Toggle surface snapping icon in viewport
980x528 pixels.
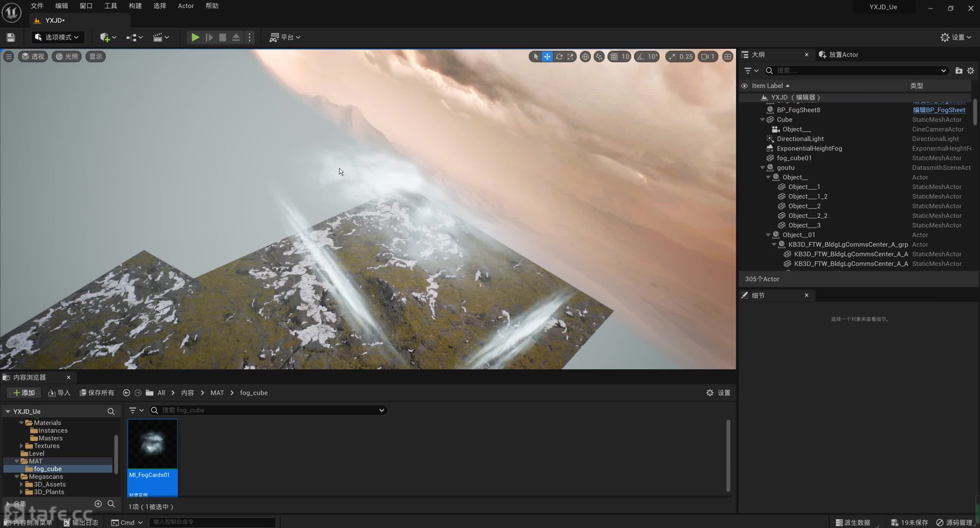[599, 57]
